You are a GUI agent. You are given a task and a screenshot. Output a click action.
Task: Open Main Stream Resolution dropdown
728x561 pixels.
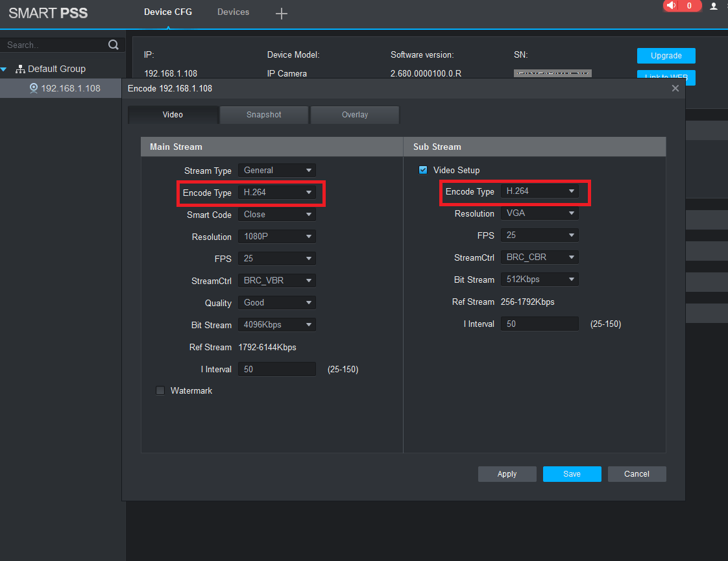pos(277,237)
